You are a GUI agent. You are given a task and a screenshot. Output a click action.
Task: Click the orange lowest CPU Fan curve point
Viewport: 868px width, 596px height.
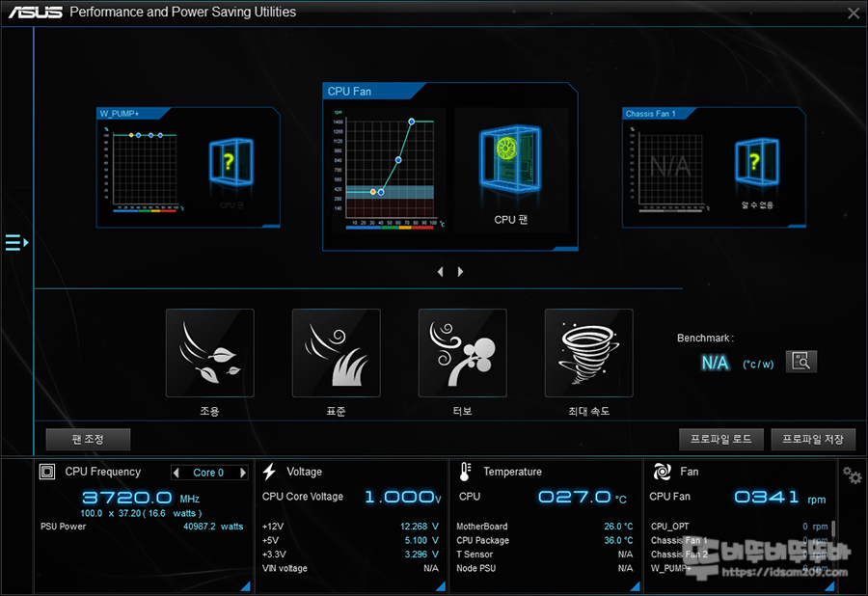click(x=372, y=192)
